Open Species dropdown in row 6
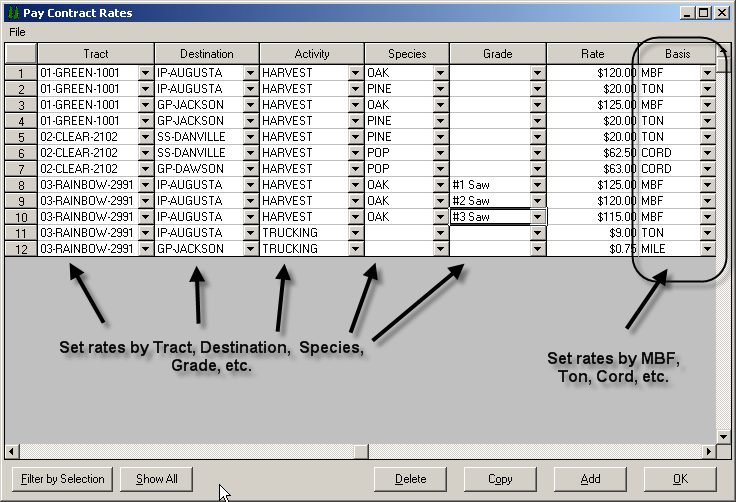Screen dimensions: 736x502 coord(440,153)
